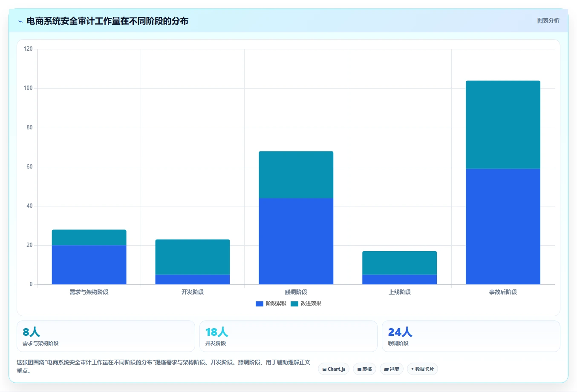This screenshot has height=392, width=577.
Task: Click the teal 改进效果 legend color box
Action: coord(294,304)
